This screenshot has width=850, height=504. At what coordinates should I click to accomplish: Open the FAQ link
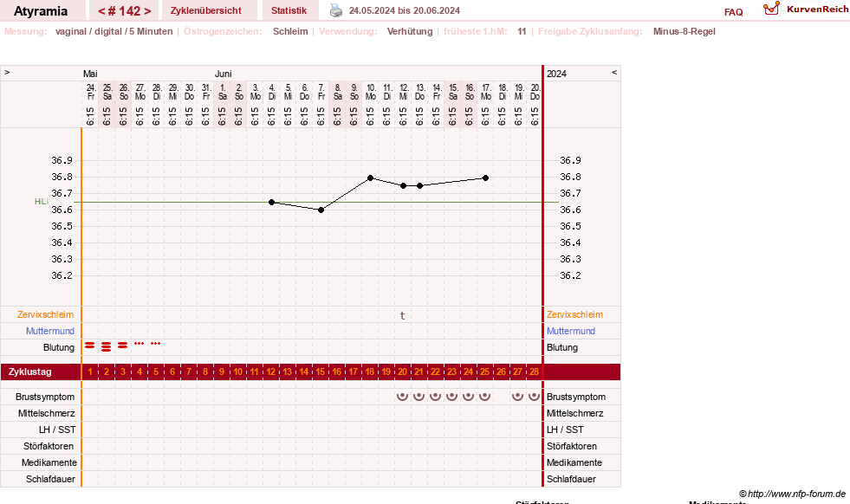pos(733,12)
